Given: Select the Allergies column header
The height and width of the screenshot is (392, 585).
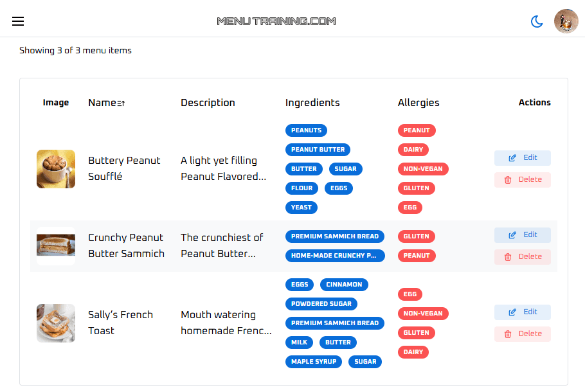Looking at the screenshot, I should click(419, 103).
